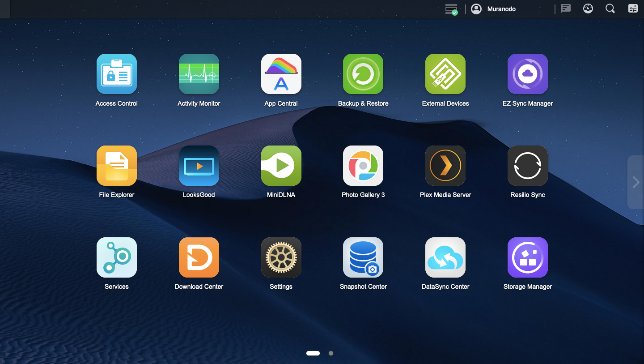Open Access Control
This screenshot has height=364, width=644.
116,74
